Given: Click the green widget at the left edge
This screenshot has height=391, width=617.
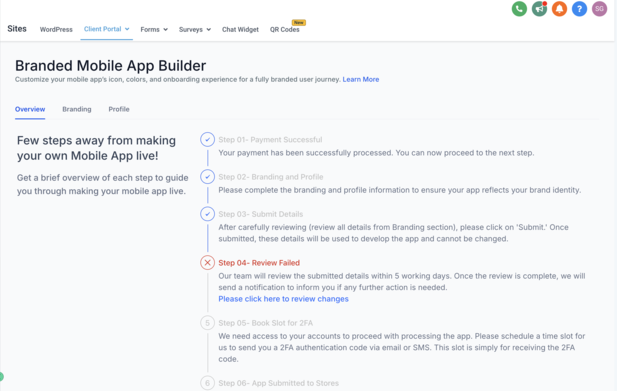Looking at the screenshot, I should tap(2, 376).
